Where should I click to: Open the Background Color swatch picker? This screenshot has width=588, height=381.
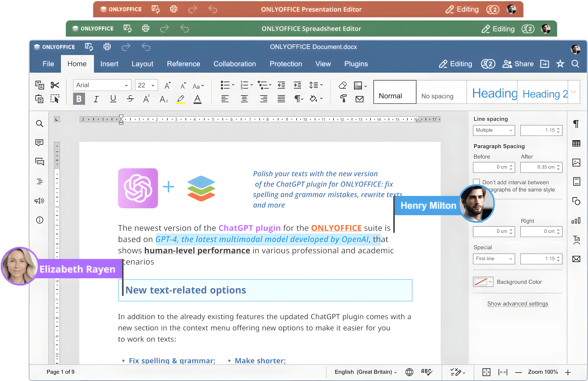click(483, 282)
